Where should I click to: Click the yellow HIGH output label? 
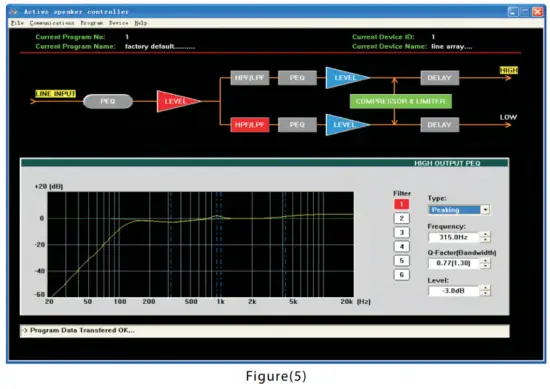[x=509, y=71]
